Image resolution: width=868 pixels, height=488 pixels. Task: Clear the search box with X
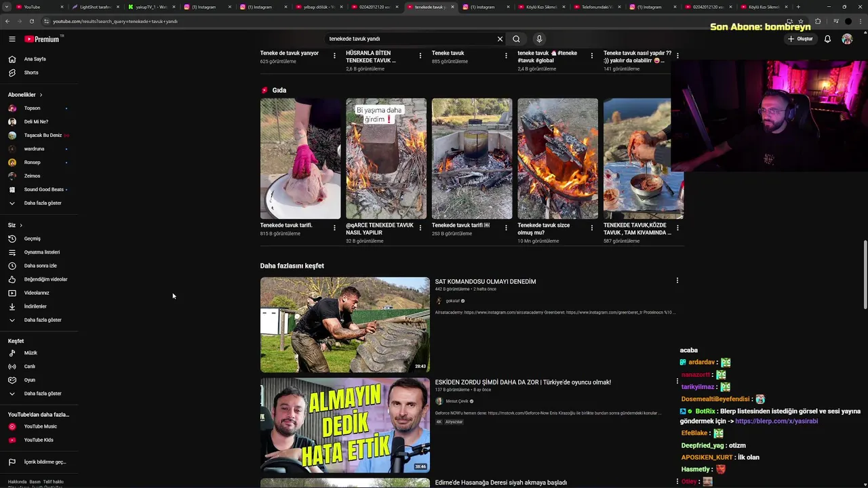(x=500, y=39)
